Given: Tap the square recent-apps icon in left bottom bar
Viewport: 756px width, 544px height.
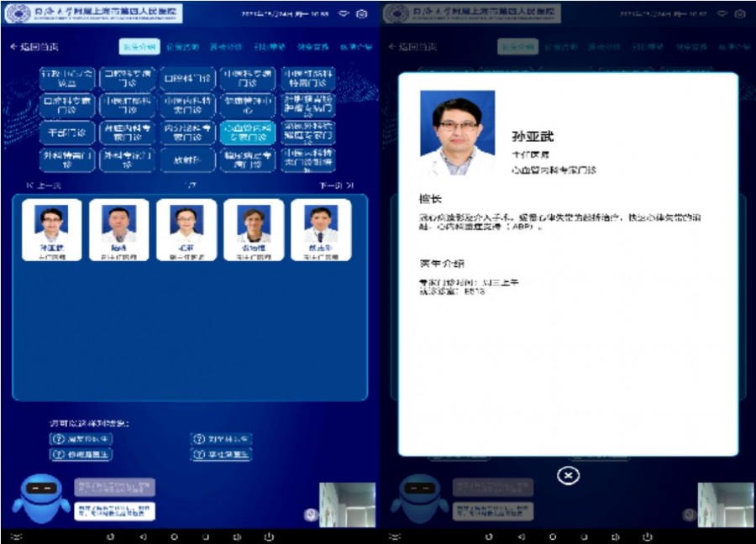Looking at the screenshot, I should pyautogui.click(x=206, y=536).
